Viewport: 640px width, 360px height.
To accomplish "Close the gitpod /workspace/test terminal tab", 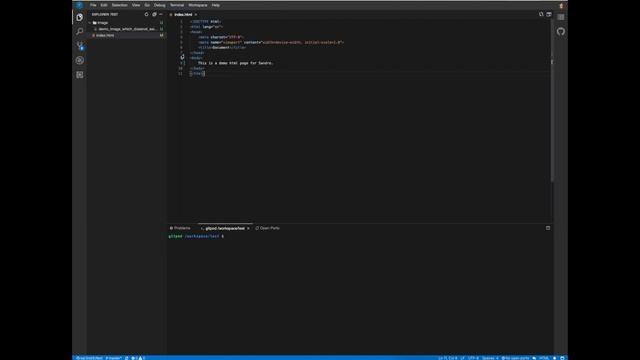I will coord(248,229).
